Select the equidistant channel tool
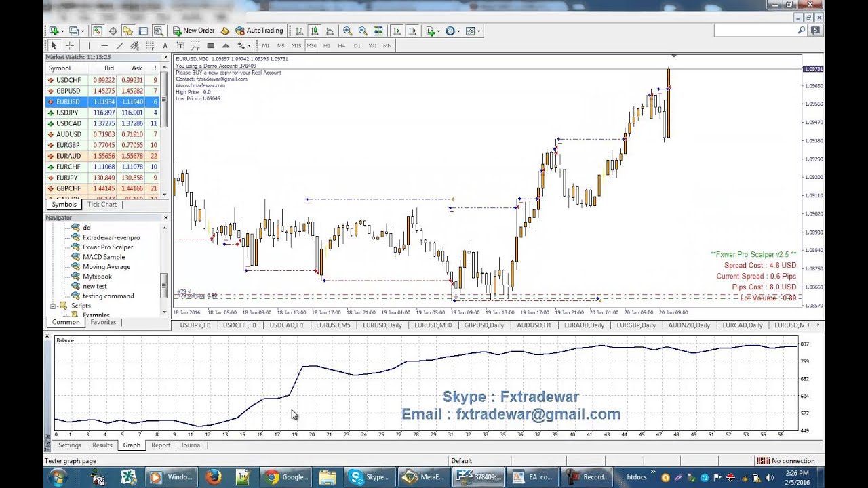 tap(134, 46)
